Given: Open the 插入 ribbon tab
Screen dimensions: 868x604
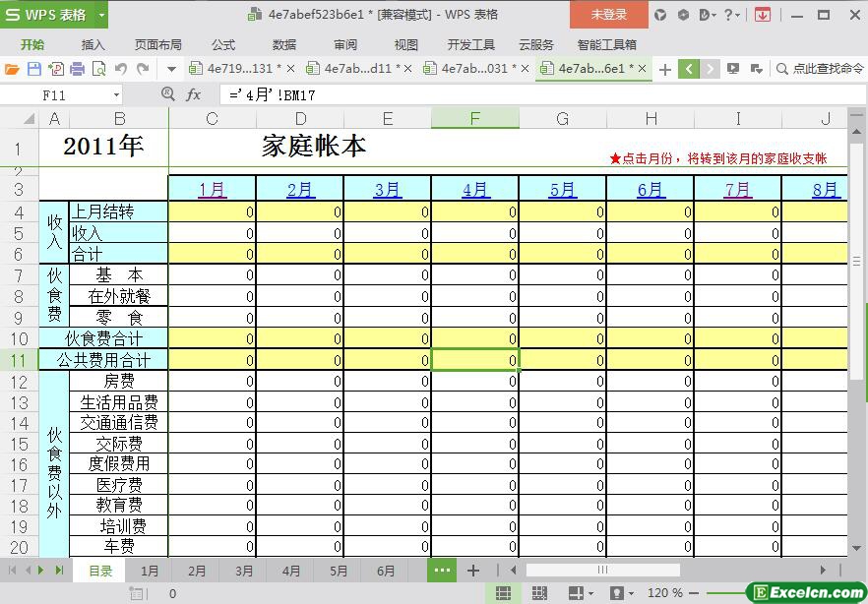Looking at the screenshot, I should click(93, 44).
